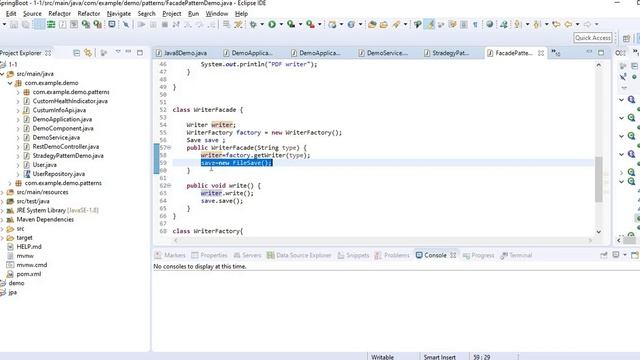Open the Window menu
Viewport: 640px width, 360px height.
tap(217, 13)
